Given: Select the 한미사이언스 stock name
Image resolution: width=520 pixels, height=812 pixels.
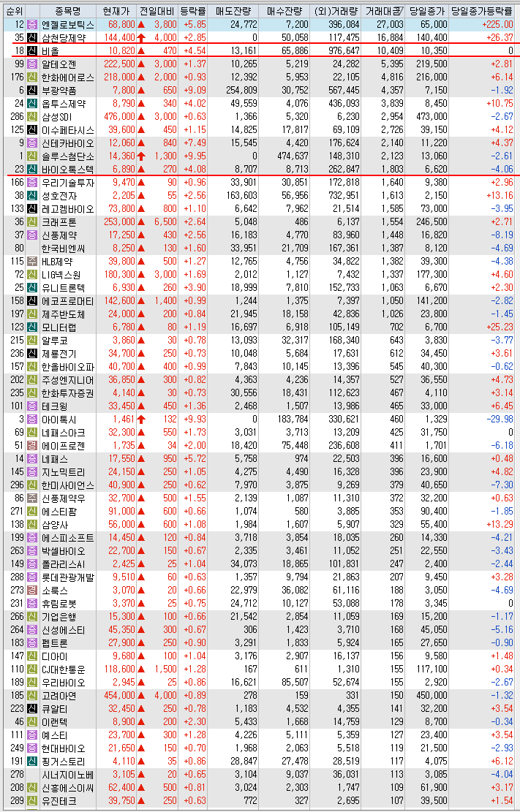Looking at the screenshot, I should coord(68,485).
